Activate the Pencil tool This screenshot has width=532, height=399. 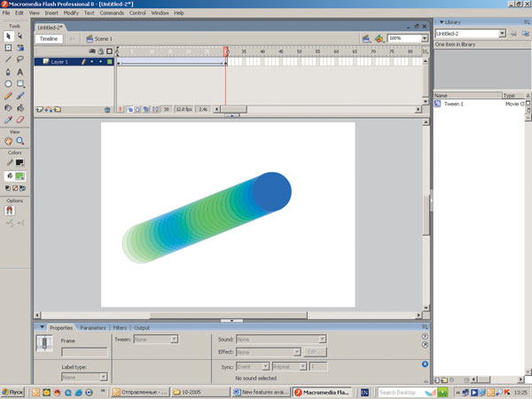9,95
